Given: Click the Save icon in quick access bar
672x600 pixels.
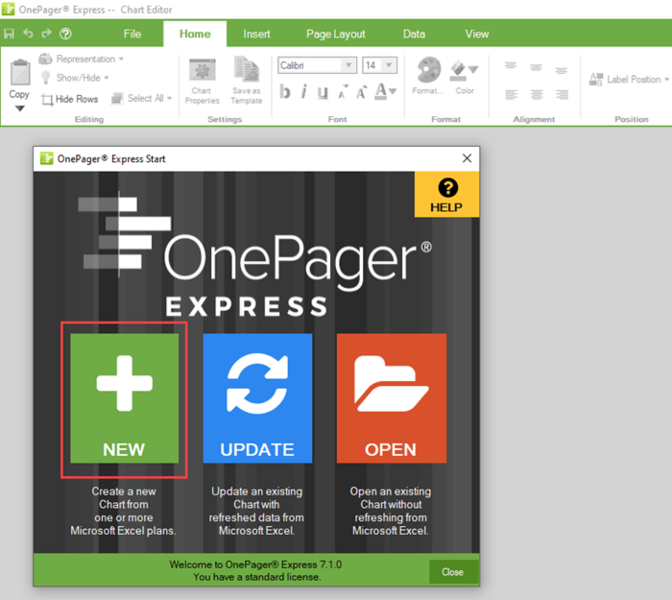Looking at the screenshot, I should (x=9, y=33).
